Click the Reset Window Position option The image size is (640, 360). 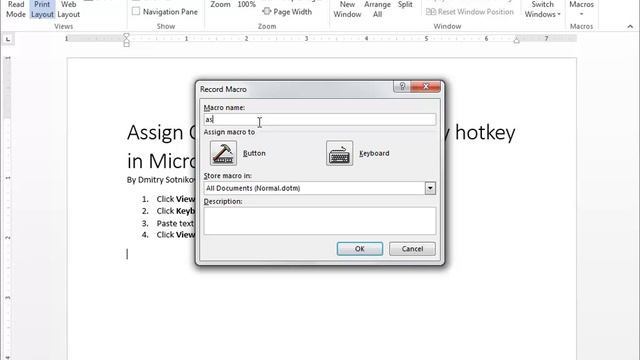pos(470,12)
